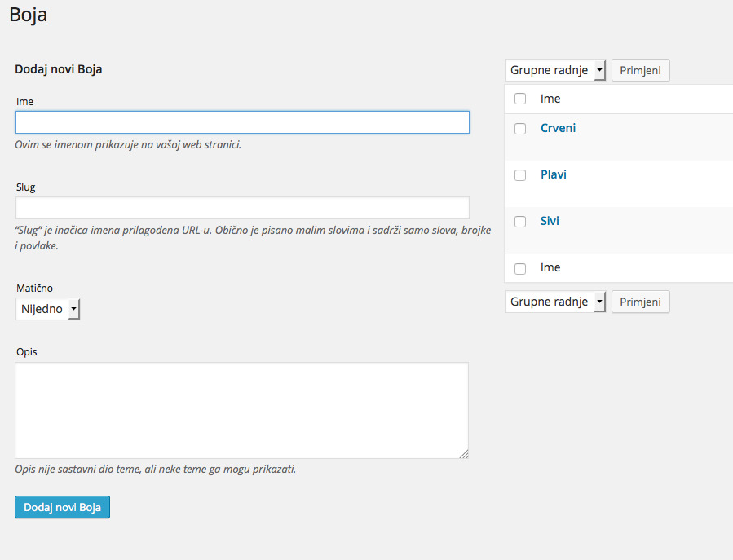This screenshot has height=560, width=733.
Task: Open the Plavi term link
Action: coord(554,174)
